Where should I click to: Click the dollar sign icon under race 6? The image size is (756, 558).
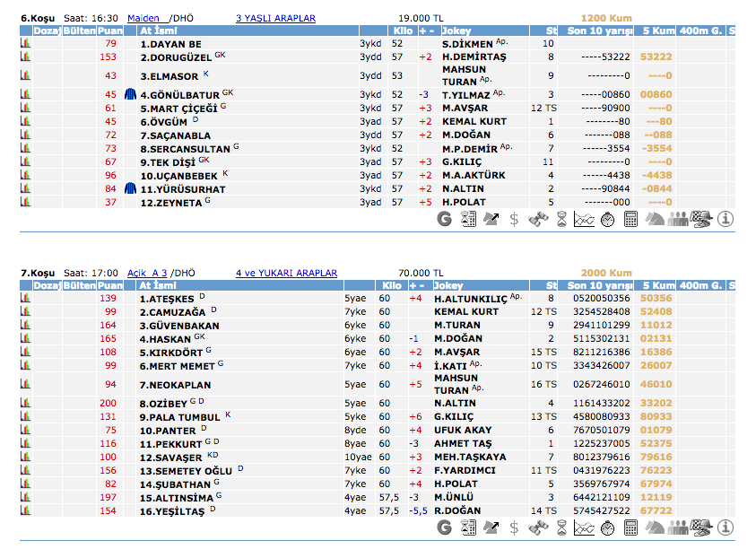(x=514, y=218)
